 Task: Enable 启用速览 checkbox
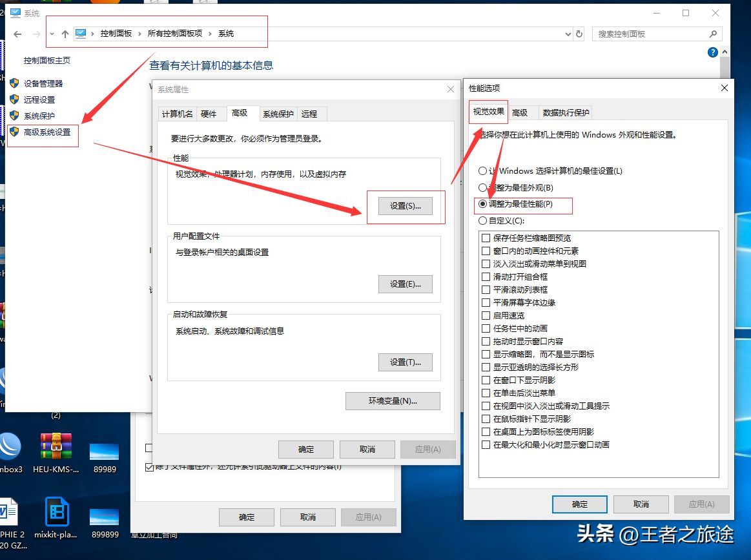[x=486, y=316]
